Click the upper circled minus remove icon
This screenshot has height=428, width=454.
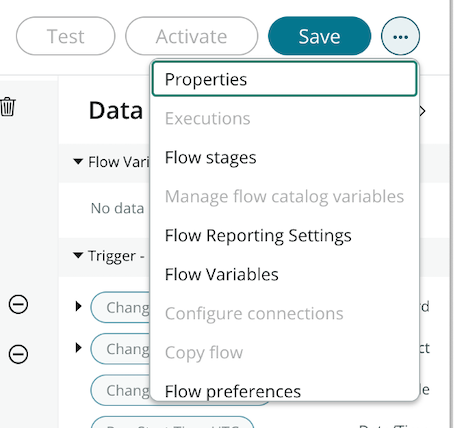pos(18,304)
